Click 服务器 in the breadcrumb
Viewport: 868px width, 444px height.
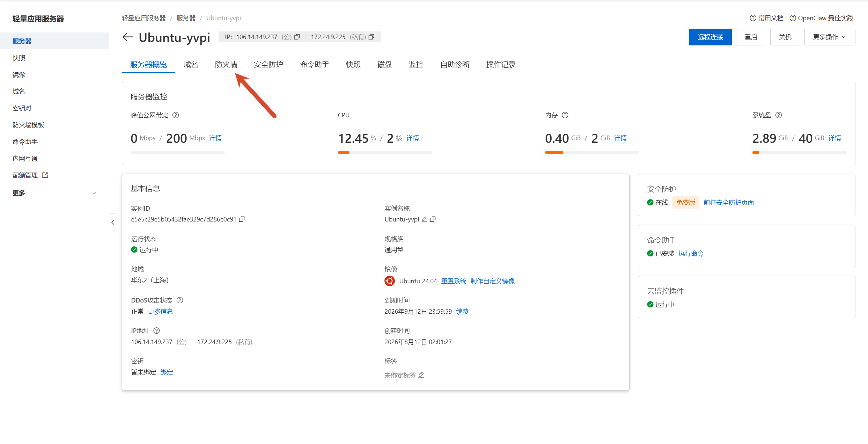186,18
